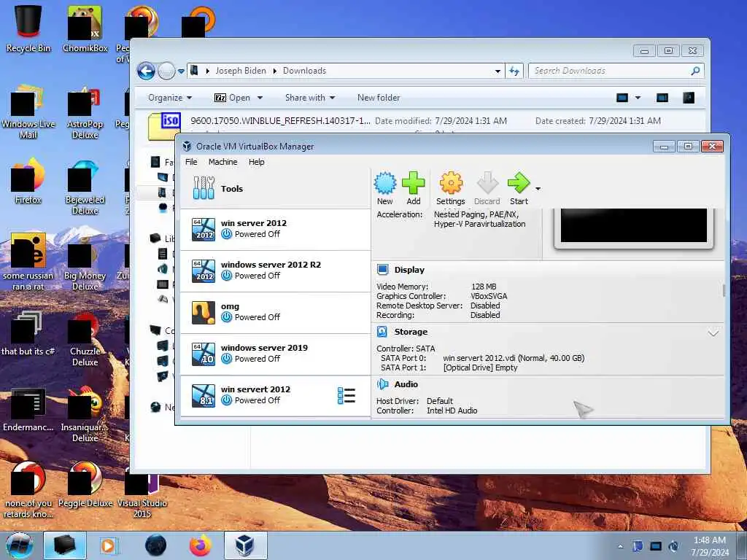
Task: Open the recent pages dropdown beside forward button
Action: [181, 71]
